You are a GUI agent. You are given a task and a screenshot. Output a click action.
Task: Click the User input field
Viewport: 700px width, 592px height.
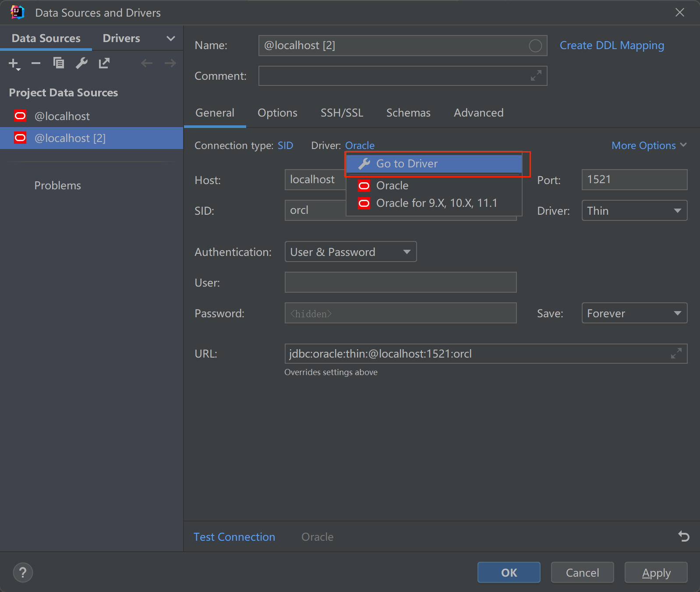(x=400, y=282)
